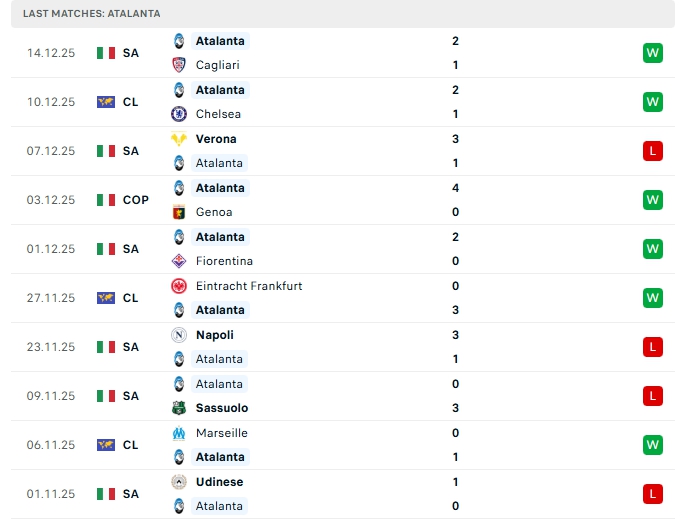
Task: Click the Verona team crest icon
Action: click(179, 139)
